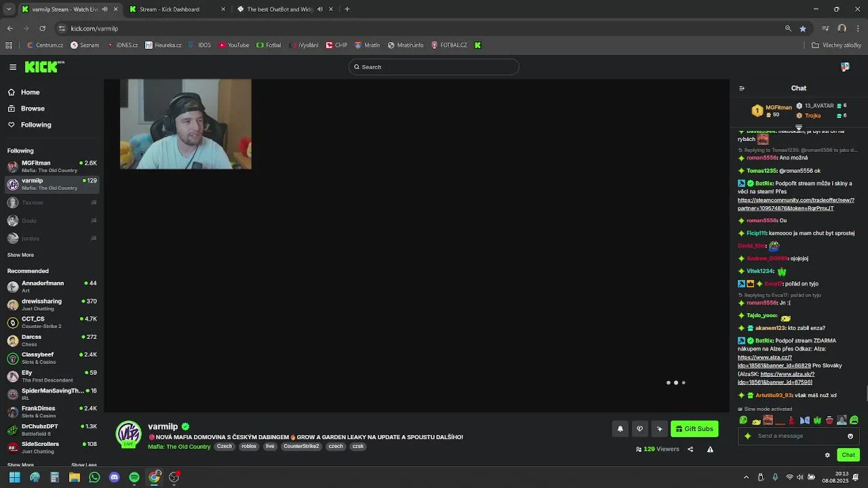Open Centrum.cz bookmark

(45, 45)
